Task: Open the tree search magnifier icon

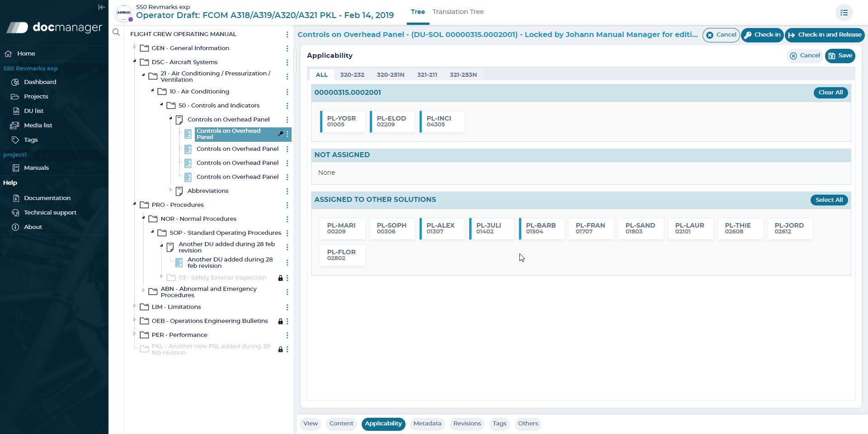Action: point(116,32)
